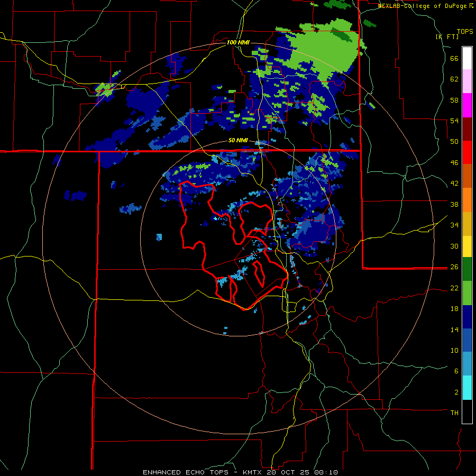
Task: Click the '42' legend value
Action: coord(454,183)
